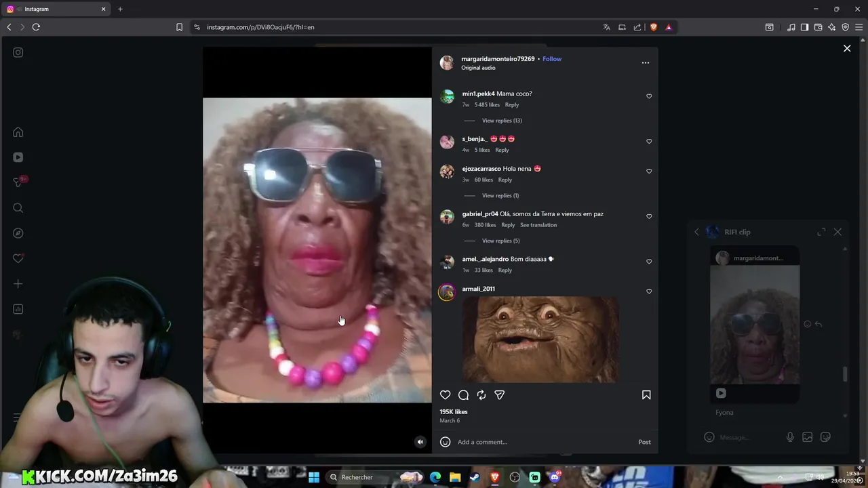Open shared reel thumbnail in chat panel
The image size is (868, 488).
pyautogui.click(x=755, y=325)
